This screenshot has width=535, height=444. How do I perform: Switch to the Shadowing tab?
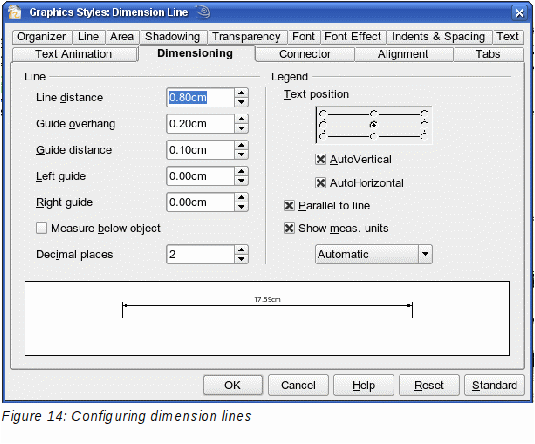click(x=173, y=37)
